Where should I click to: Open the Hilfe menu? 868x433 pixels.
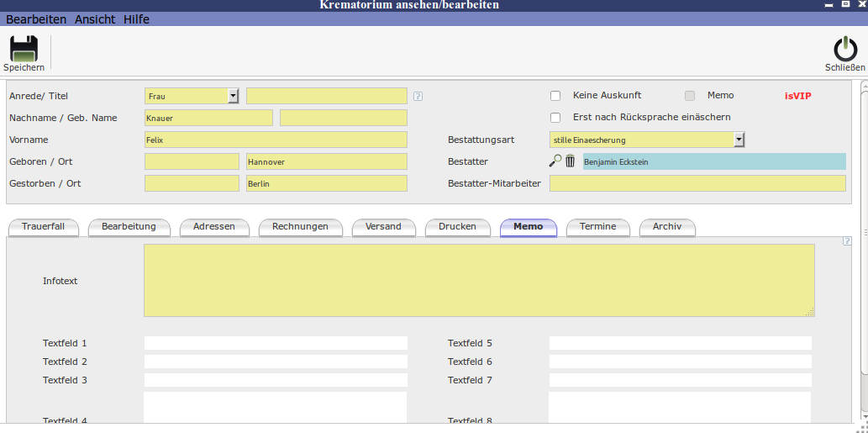click(136, 19)
